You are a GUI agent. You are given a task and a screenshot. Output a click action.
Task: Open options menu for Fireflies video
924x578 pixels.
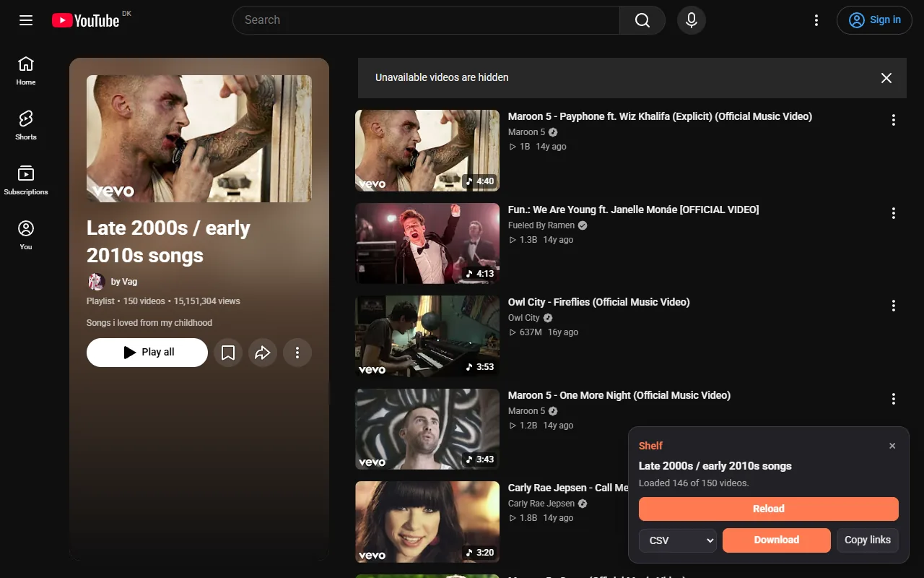point(894,306)
